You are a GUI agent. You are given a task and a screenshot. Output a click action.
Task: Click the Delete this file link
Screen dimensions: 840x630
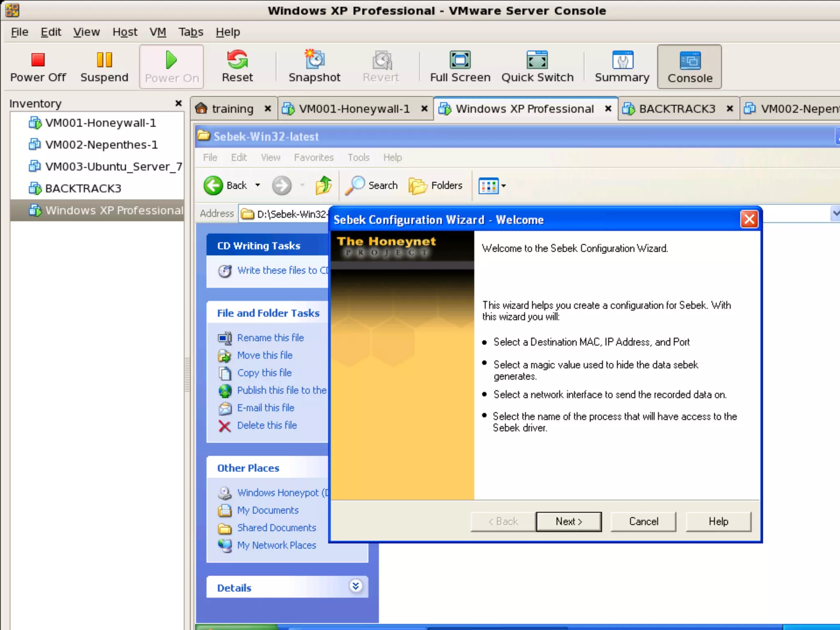(x=267, y=425)
